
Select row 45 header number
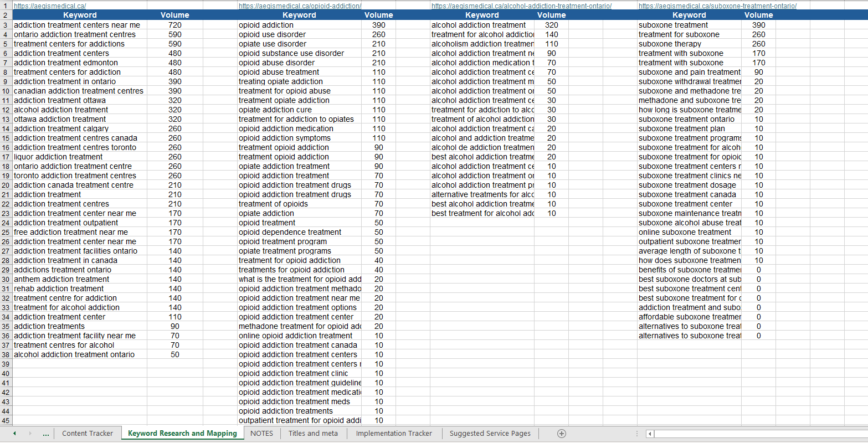pos(6,420)
